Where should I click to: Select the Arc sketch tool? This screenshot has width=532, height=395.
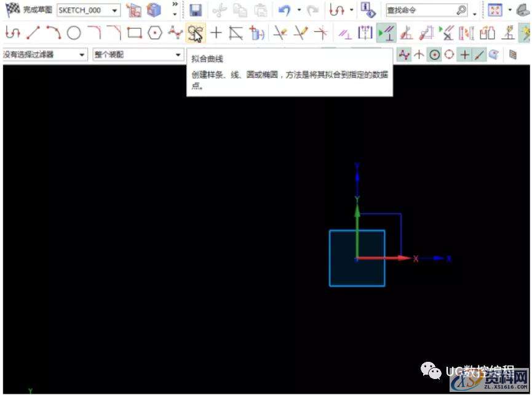pyautogui.click(x=53, y=33)
